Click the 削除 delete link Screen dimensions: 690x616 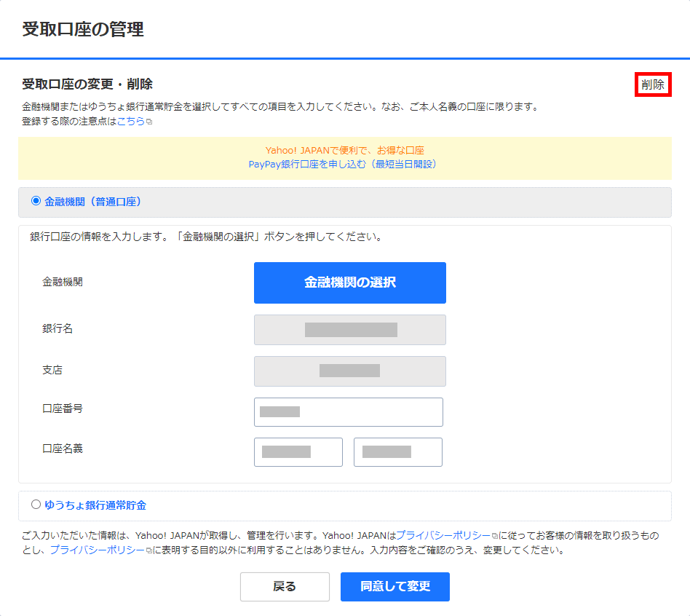pos(653,84)
